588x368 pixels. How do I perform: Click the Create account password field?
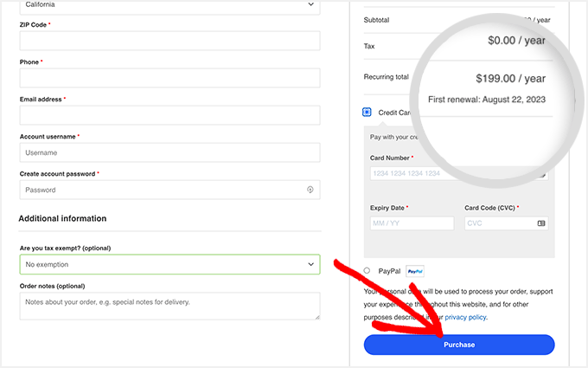pyautogui.click(x=169, y=190)
